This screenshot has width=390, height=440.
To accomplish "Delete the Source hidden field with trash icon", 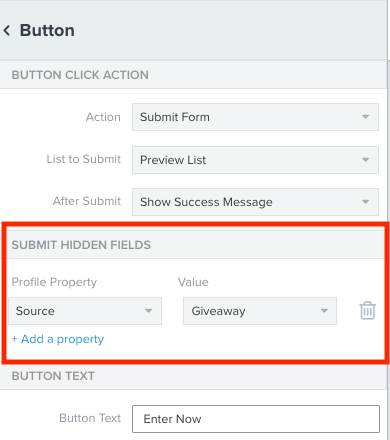I will point(368,310).
